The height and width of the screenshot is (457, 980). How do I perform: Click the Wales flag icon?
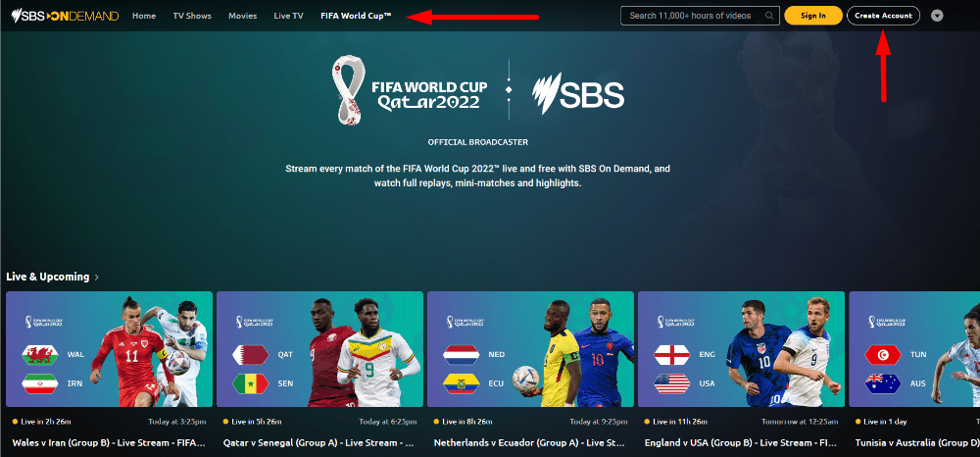coord(40,354)
